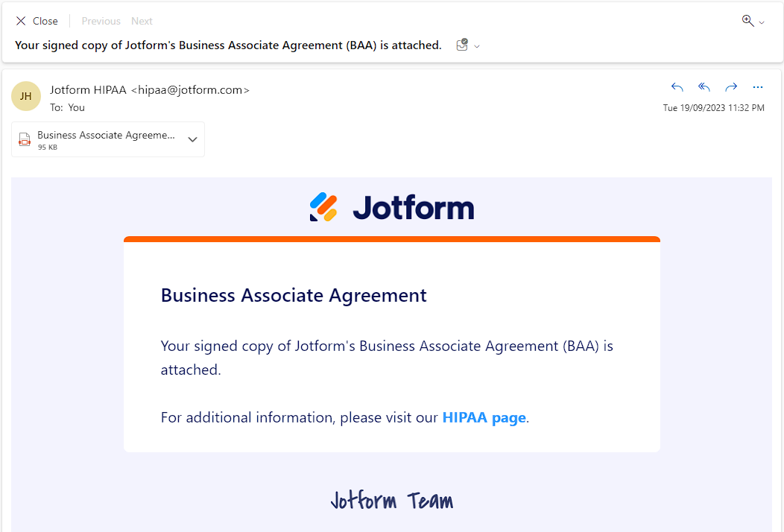Expand the dropdown arrow next to subject icon
784x532 pixels.
click(x=477, y=46)
